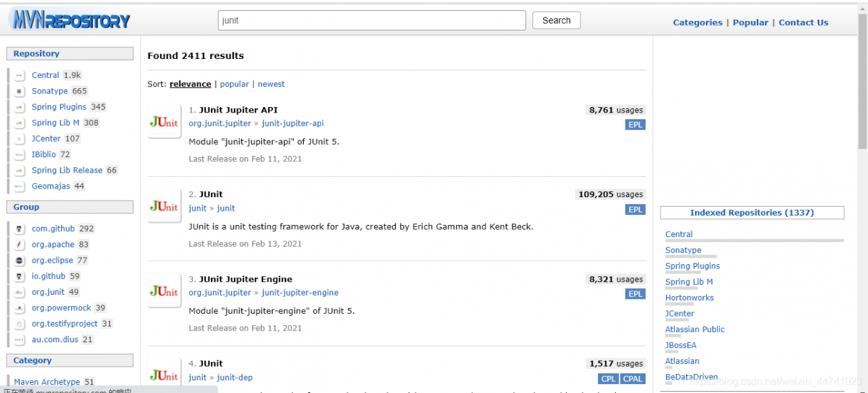This screenshot has height=393, width=868.
Task: Open the Popular page
Action: tap(750, 22)
